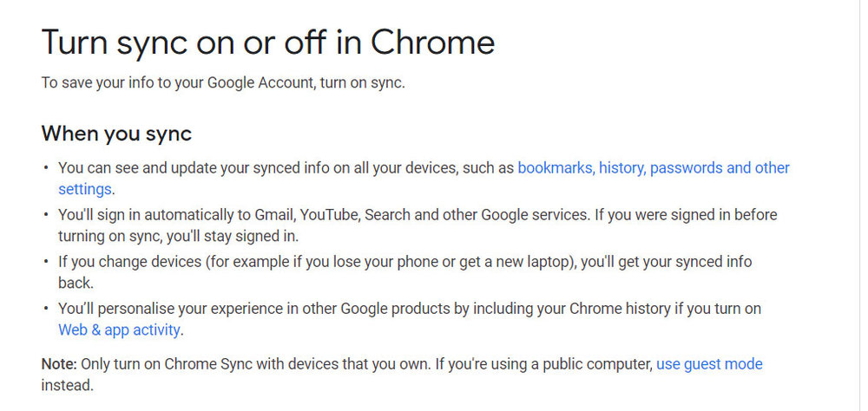Click the "You can see and update" bullet text

pos(286,167)
